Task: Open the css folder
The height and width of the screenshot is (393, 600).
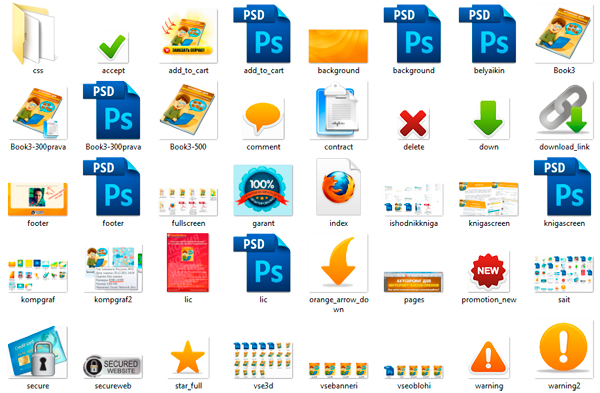Action: pos(34,34)
